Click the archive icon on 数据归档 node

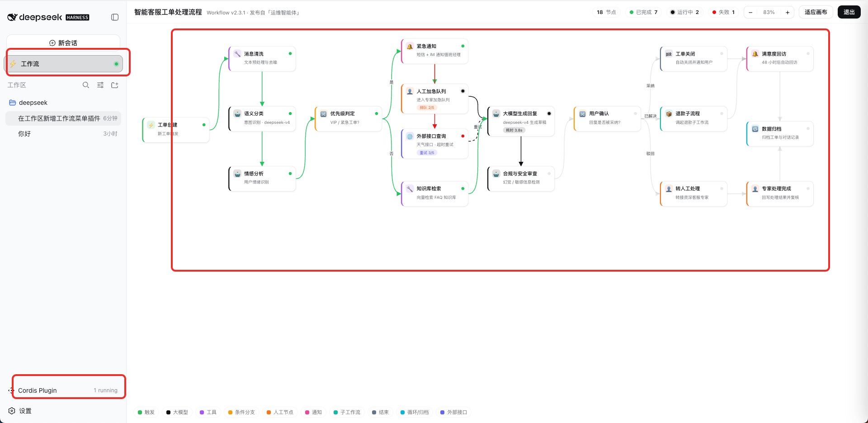point(755,129)
